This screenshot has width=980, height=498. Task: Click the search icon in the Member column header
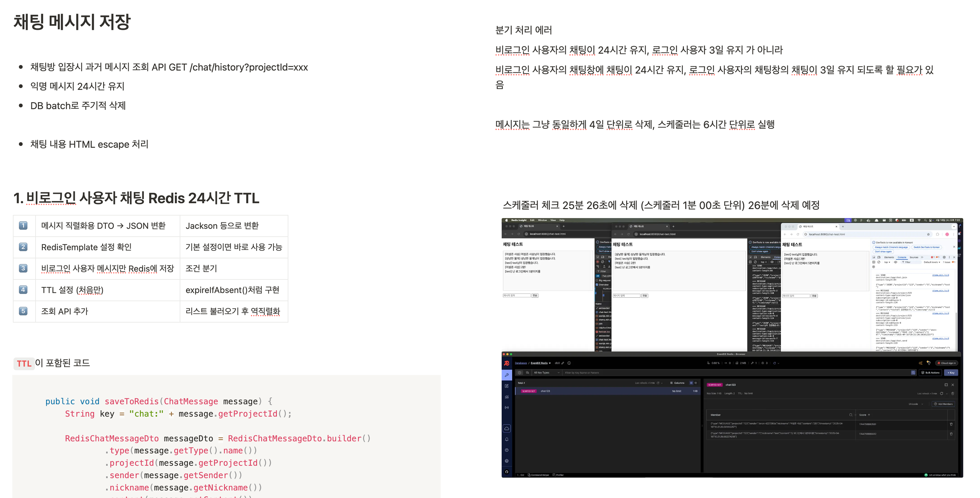pyautogui.click(x=851, y=415)
